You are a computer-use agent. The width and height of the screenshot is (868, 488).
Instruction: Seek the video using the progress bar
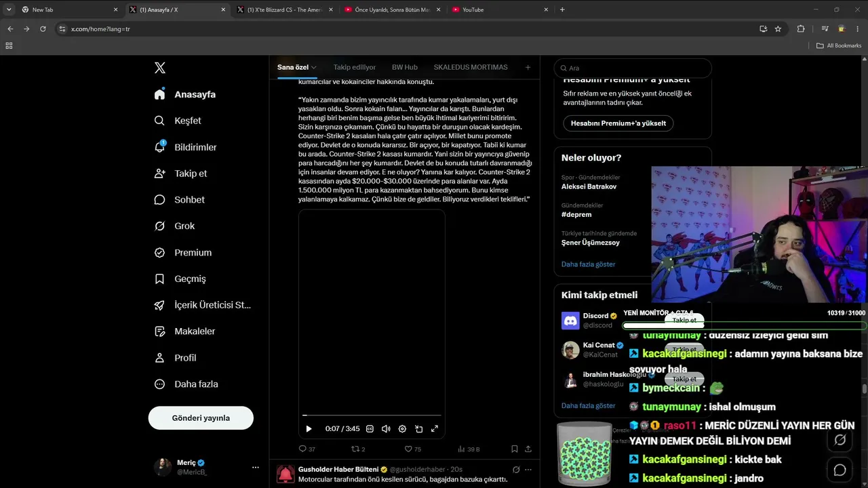[x=372, y=415]
